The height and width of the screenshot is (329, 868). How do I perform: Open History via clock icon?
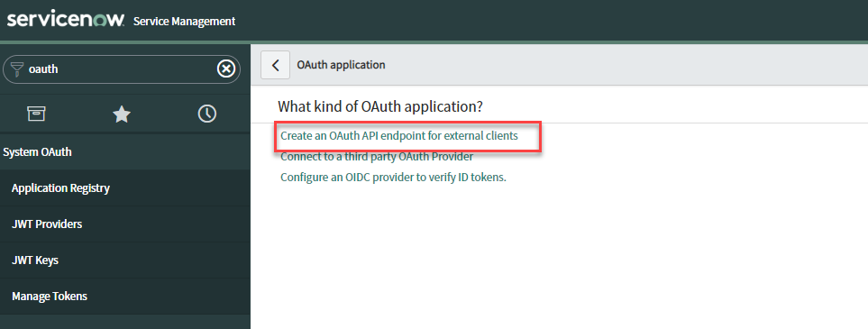(x=207, y=114)
